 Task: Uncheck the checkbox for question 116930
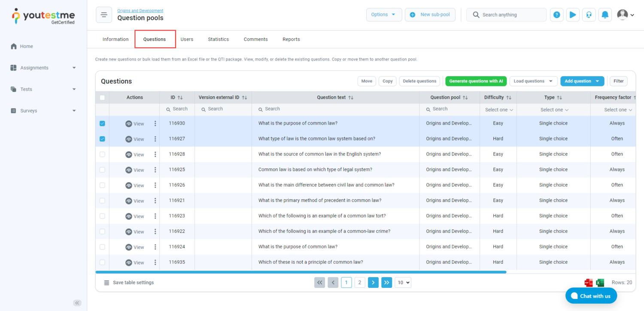pyautogui.click(x=102, y=123)
